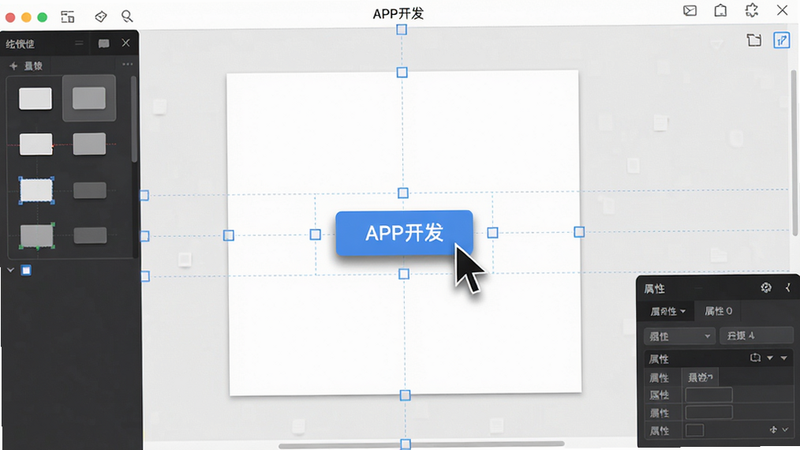This screenshot has width=800, height=450.
Task: Open the dark color swatch in last property row
Action: point(694,430)
